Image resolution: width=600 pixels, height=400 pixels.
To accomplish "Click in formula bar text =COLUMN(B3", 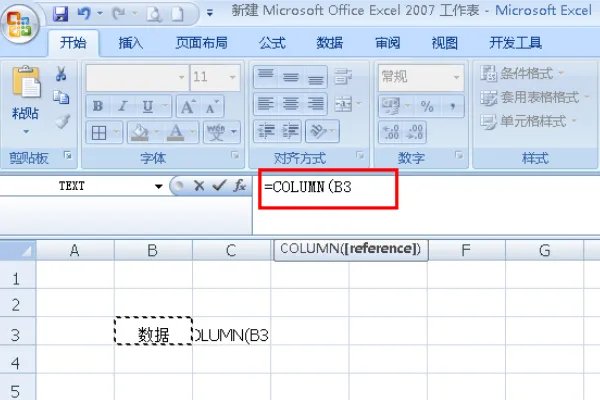I will pos(308,187).
